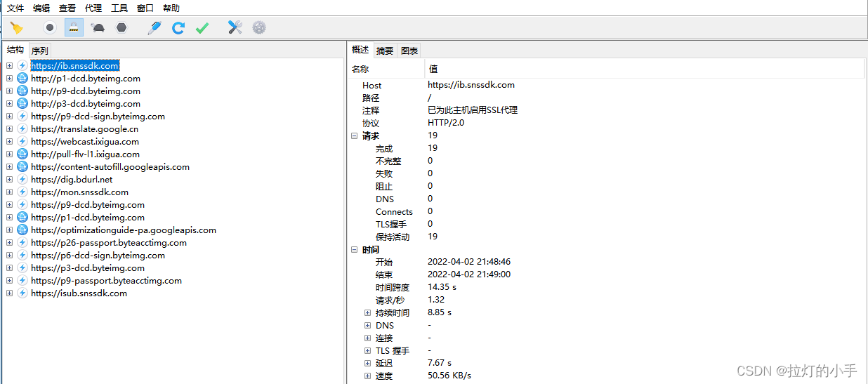Expand the https://p3-dcd.byteimg.com node
The height and width of the screenshot is (384, 868).
[10, 267]
